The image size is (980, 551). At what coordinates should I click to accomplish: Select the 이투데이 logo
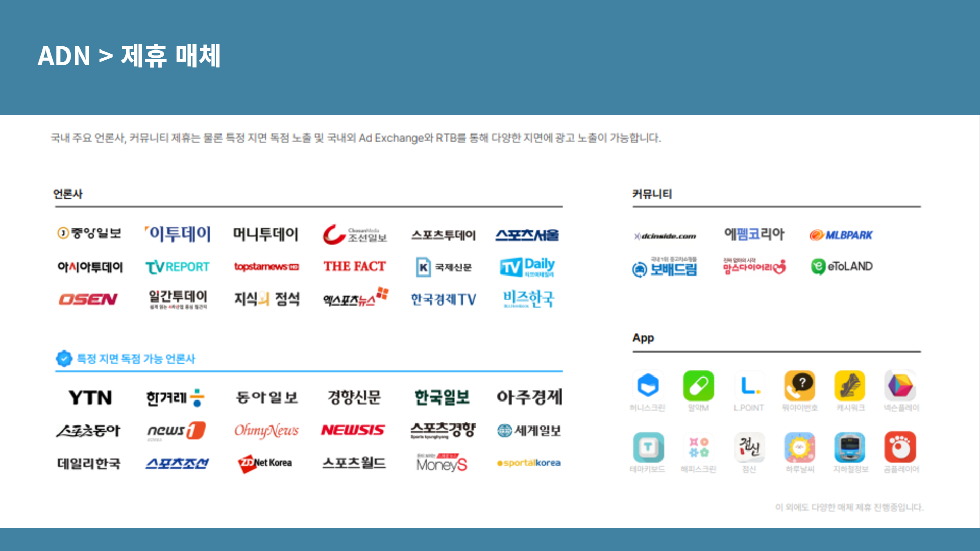(x=178, y=234)
